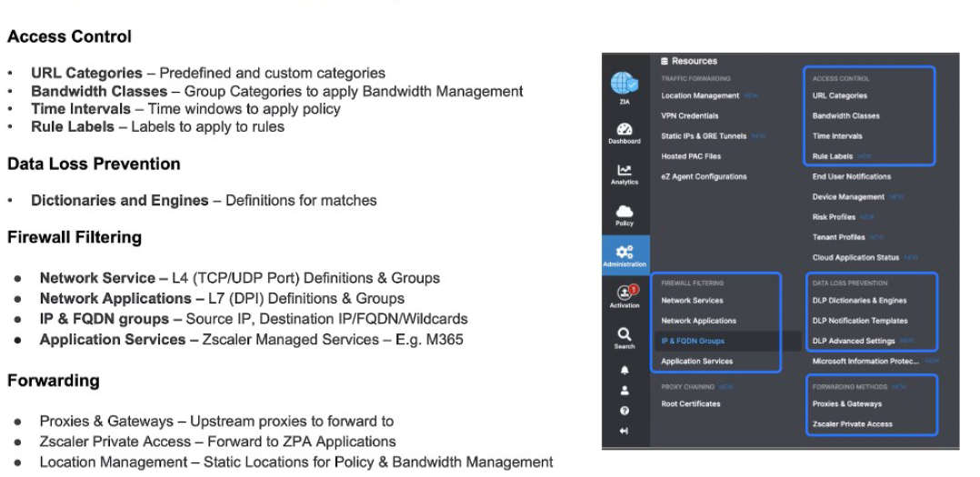Image resolution: width=980 pixels, height=477 pixels.
Task: Open Zscaler Private Access forwarding method
Action: [x=852, y=424]
